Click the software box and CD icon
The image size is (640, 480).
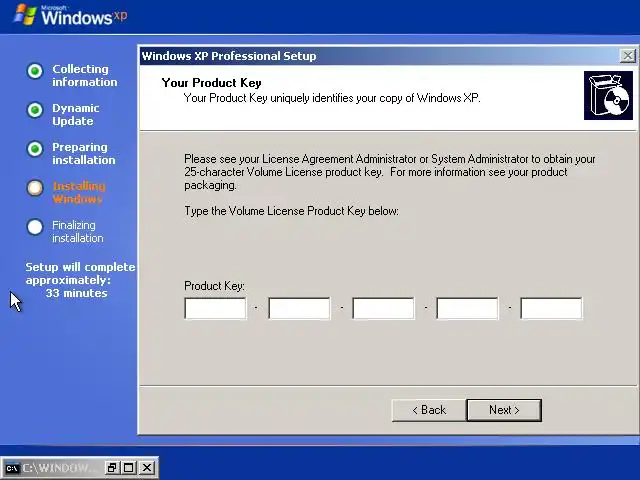coord(608,96)
